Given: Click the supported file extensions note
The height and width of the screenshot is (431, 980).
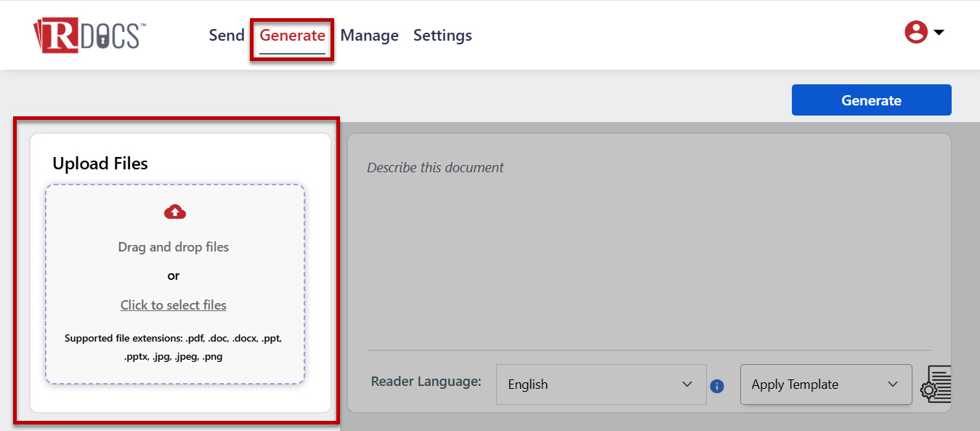Looking at the screenshot, I should tap(174, 347).
